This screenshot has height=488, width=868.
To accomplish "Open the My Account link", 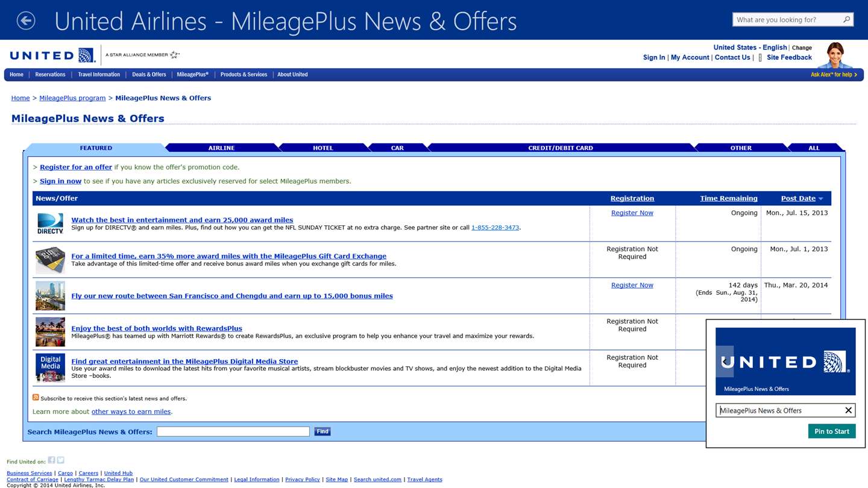I will pos(690,58).
